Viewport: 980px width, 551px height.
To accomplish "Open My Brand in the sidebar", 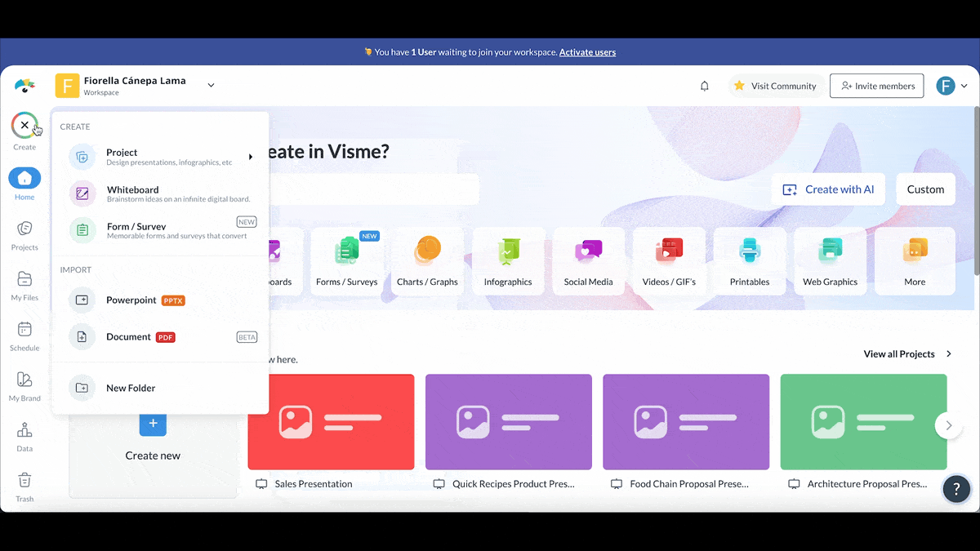I will [24, 386].
